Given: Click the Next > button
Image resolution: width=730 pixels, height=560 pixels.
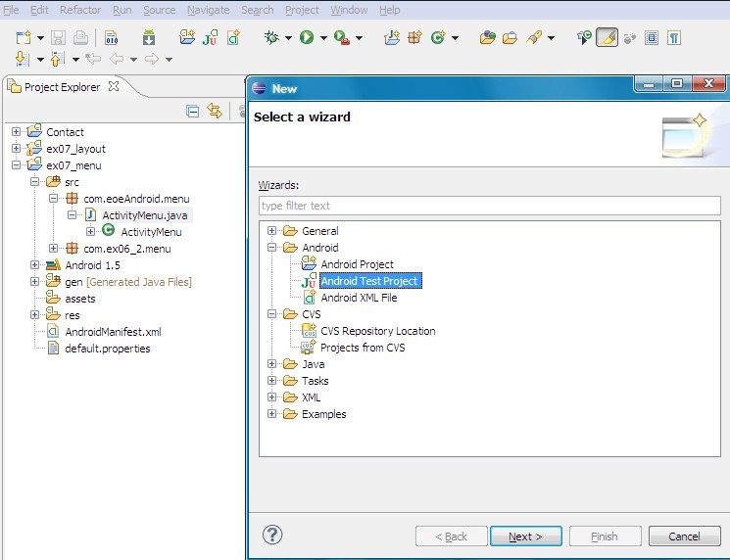Looking at the screenshot, I should coord(526,537).
